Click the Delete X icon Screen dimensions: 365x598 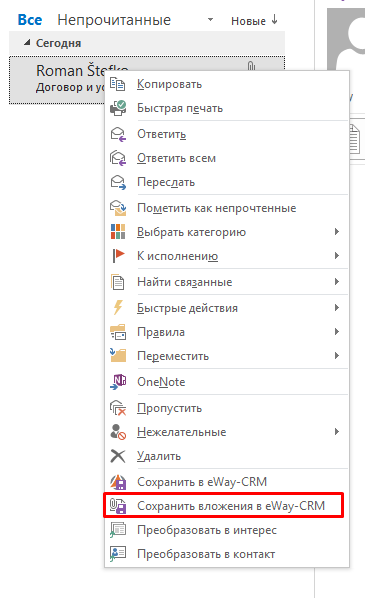coord(117,456)
